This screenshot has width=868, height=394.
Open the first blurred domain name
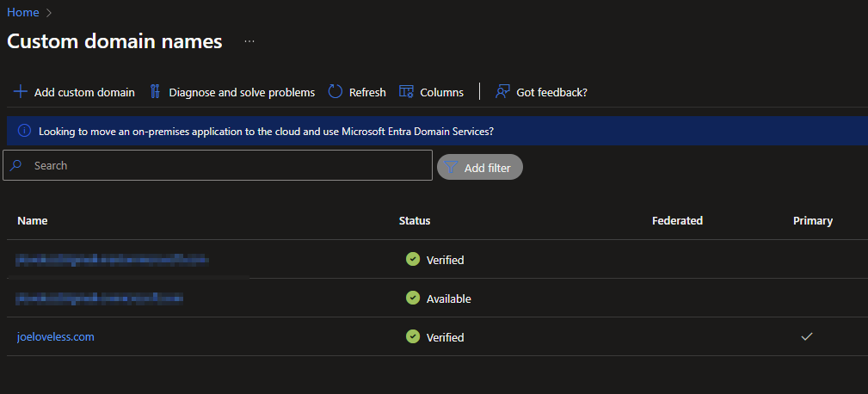[x=112, y=259]
